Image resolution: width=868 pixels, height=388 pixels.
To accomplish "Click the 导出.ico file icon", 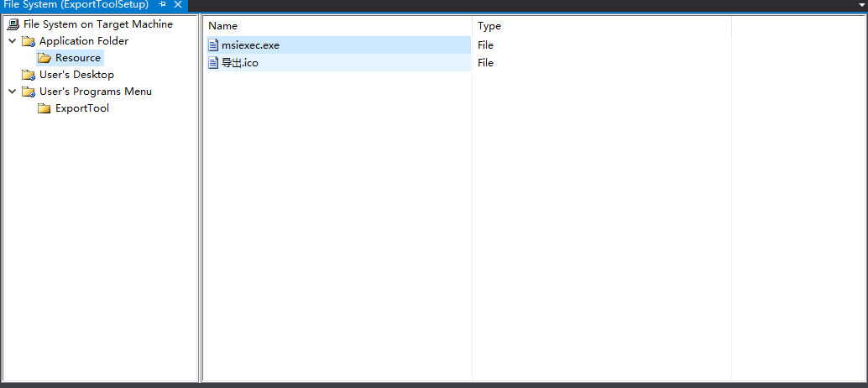I will click(213, 63).
